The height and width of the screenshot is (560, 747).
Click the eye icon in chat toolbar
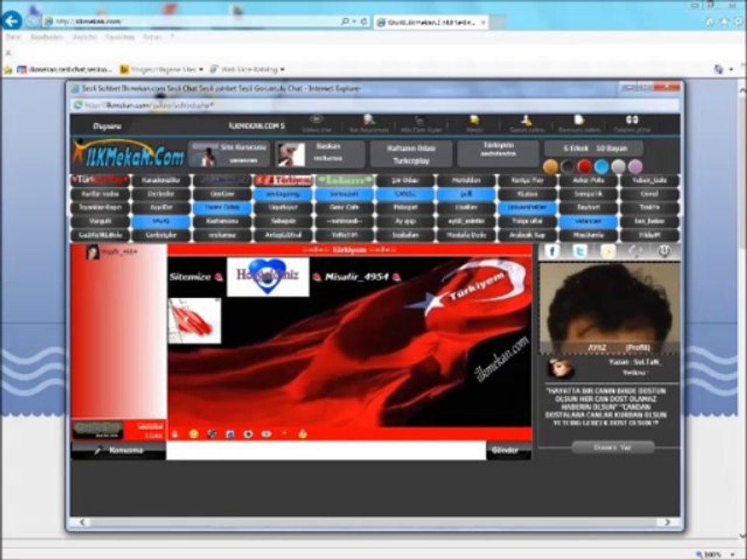tap(266, 434)
